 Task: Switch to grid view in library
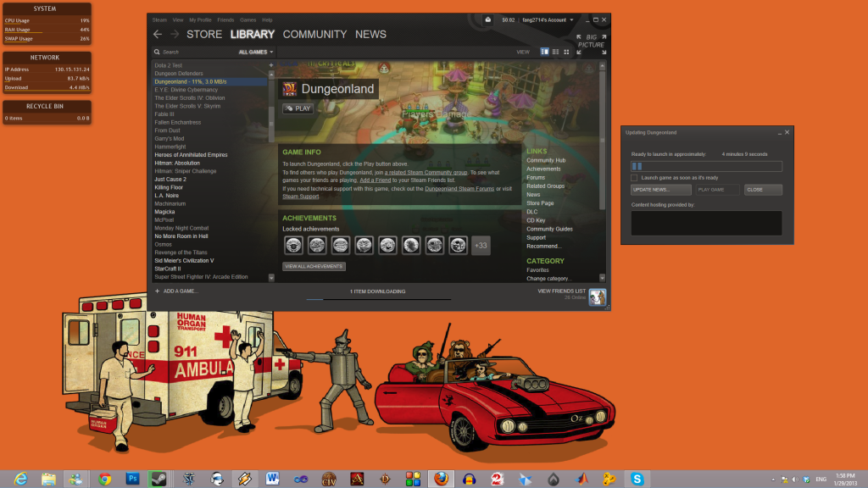[x=566, y=52]
